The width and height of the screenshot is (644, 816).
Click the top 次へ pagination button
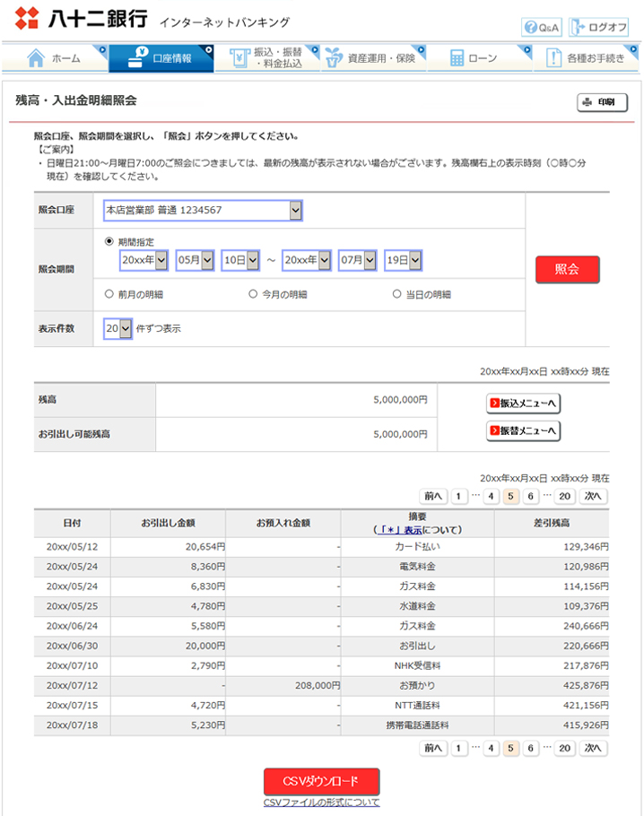click(x=593, y=496)
